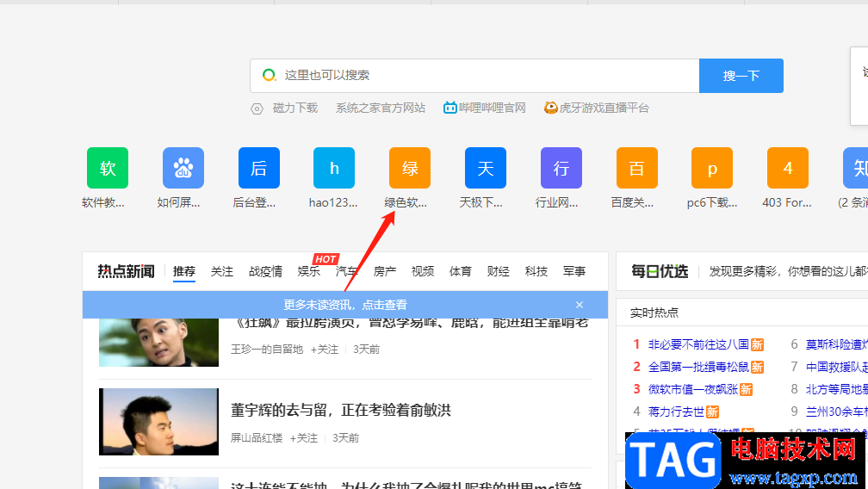Click the 软件教... shortcut label
Image resolution: width=868 pixels, height=489 pixels.
(x=103, y=202)
